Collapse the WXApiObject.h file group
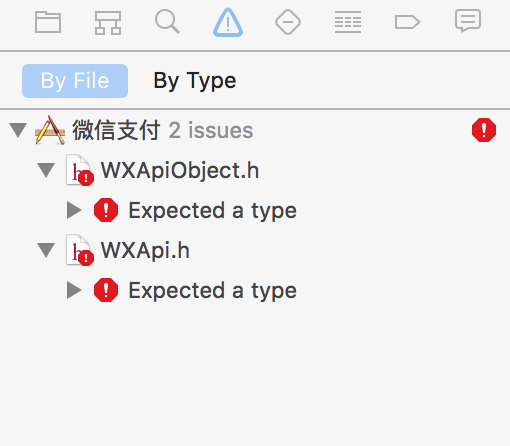Viewport: 510px width, 446px height. click(x=46, y=170)
